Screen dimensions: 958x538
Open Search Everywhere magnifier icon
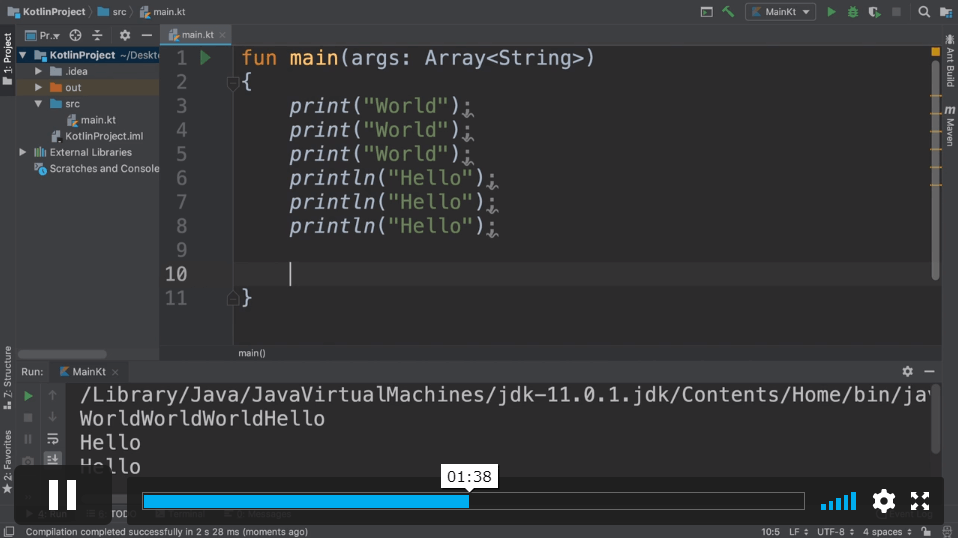click(924, 12)
